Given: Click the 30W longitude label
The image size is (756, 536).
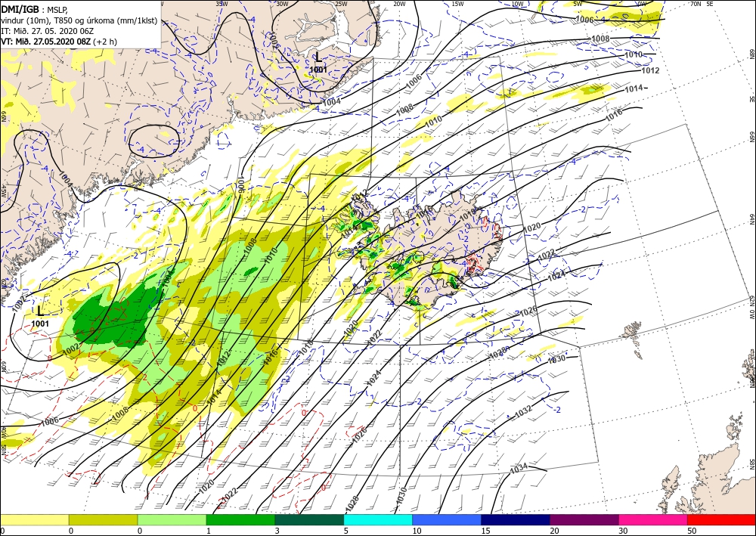Looking at the screenshot, I should 282,3.
